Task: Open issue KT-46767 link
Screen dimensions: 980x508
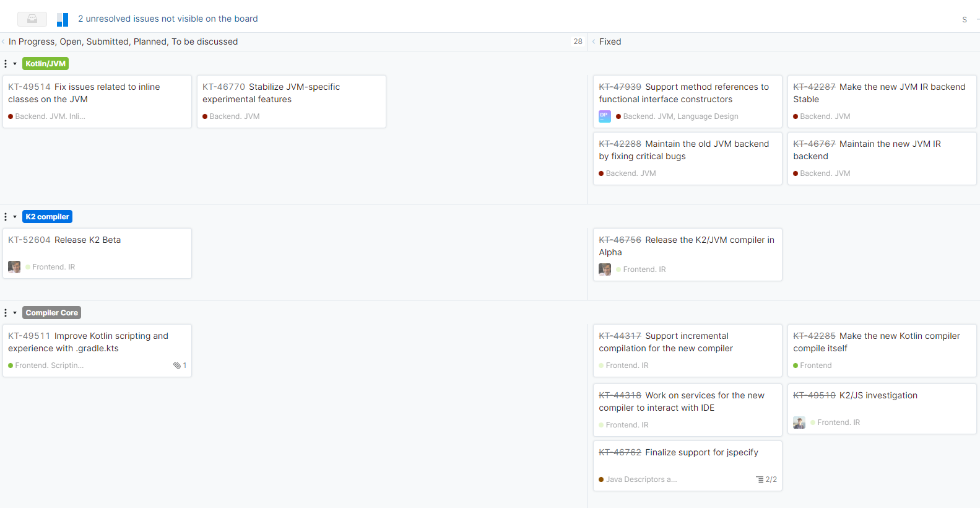Action: pos(814,144)
